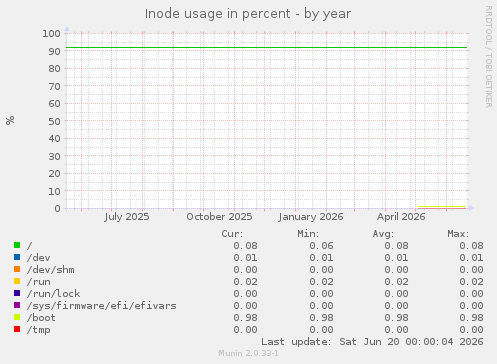
Task: Click the 'July 2025' axis label
Action: tap(127, 217)
